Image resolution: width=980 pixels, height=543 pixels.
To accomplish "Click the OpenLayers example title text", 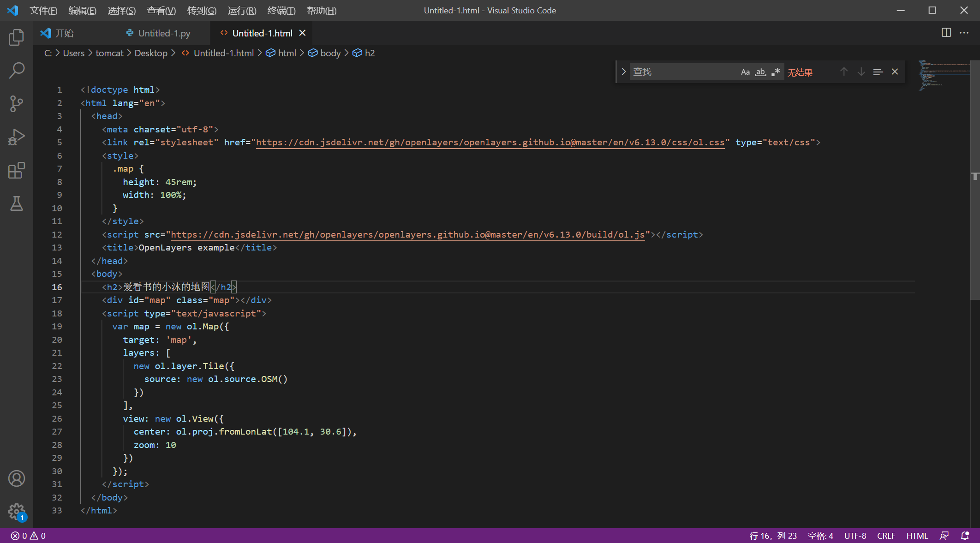I will click(186, 247).
